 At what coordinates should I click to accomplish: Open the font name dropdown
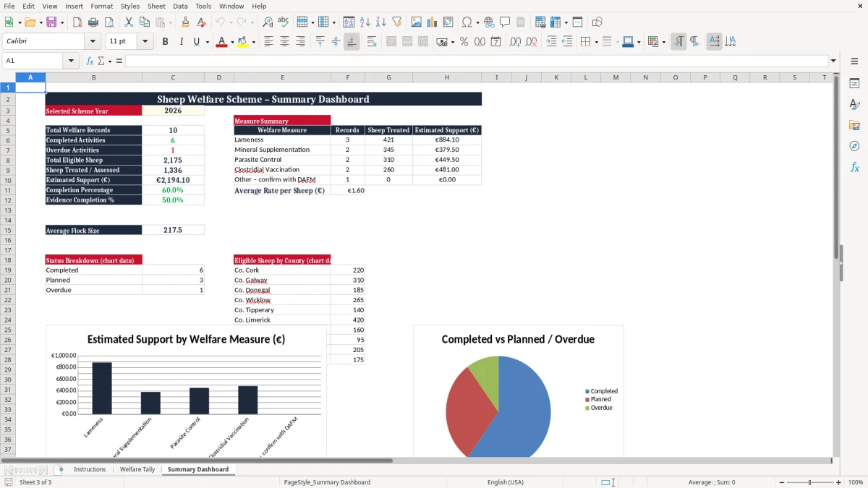coord(92,42)
